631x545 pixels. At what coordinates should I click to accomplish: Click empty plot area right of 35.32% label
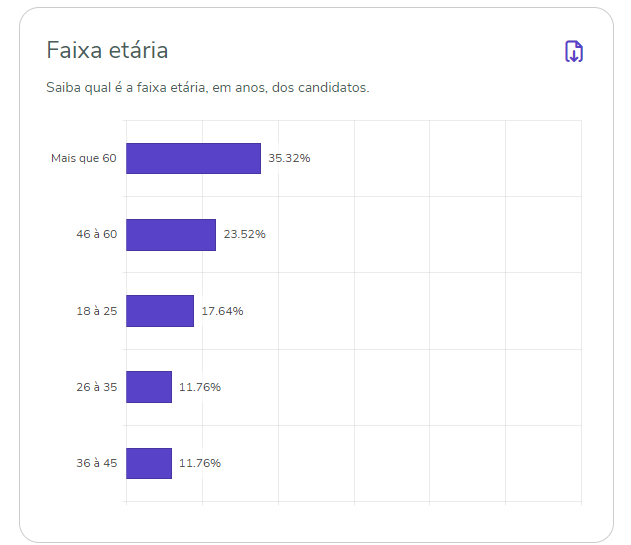pos(450,158)
